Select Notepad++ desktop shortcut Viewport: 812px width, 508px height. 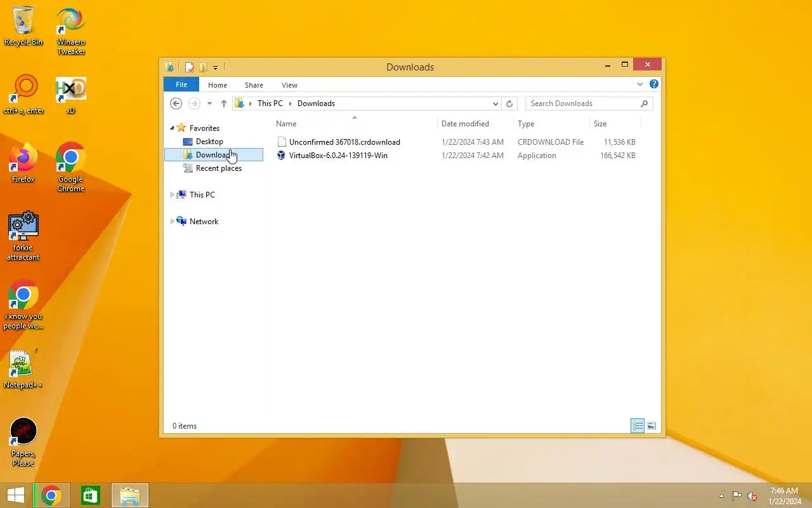coord(23,369)
